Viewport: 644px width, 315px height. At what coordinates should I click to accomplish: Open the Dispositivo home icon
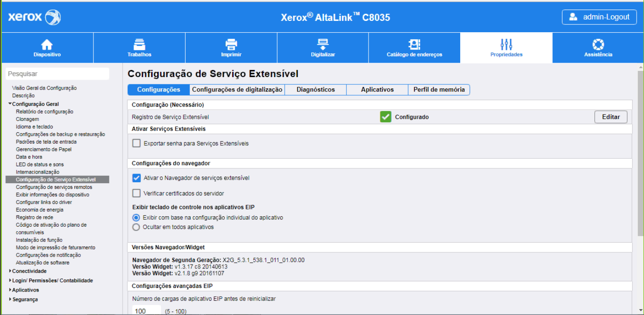[x=47, y=44]
